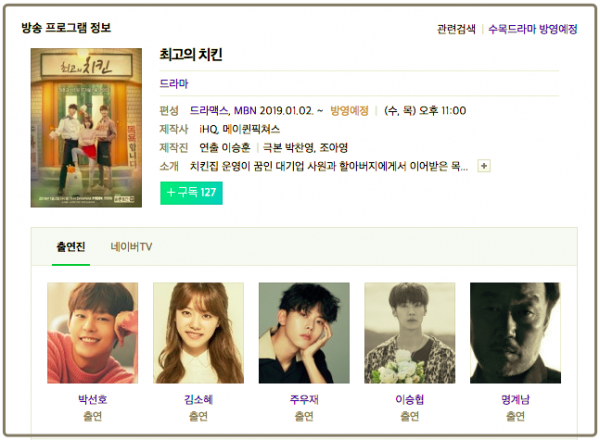Image resolution: width=600 pixels, height=440 pixels.
Task: Open the 김소혜 name link
Action: pos(199,400)
